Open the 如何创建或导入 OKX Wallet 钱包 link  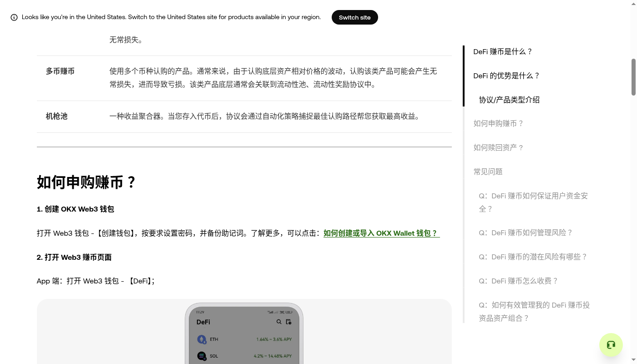(381, 233)
